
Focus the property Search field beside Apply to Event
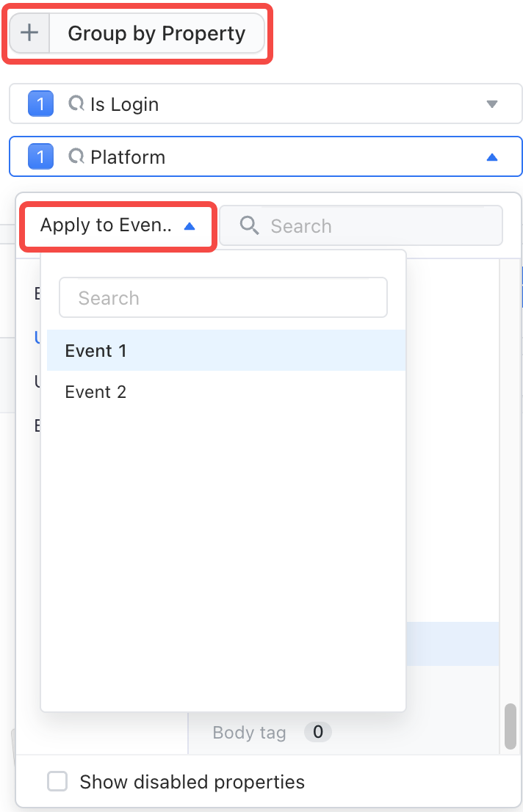pos(361,226)
